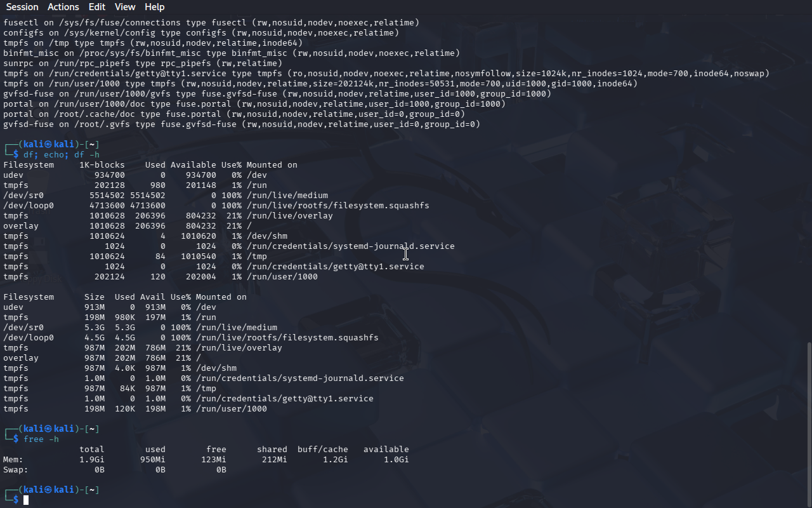
Task: Click the 'Swap:' row label
Action: [x=16, y=470]
